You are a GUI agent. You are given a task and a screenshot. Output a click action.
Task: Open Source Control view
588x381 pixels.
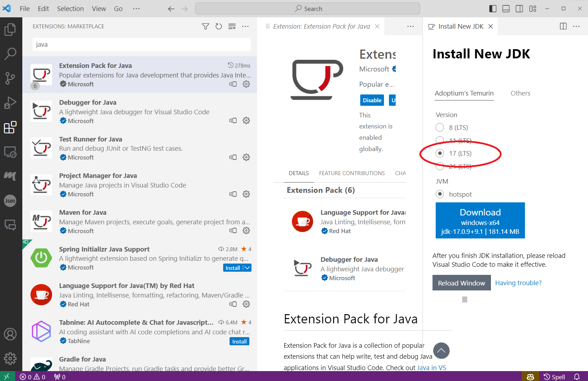pos(10,78)
